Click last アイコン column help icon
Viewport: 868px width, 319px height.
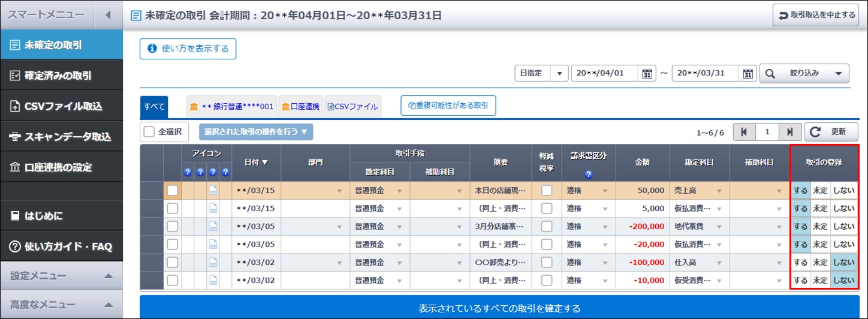pos(225,172)
